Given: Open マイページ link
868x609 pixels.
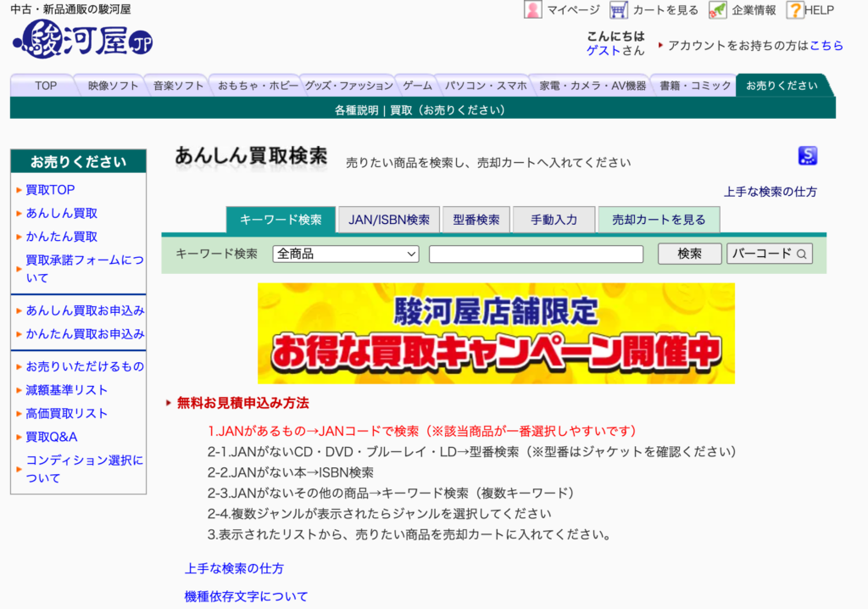Looking at the screenshot, I should point(573,10).
